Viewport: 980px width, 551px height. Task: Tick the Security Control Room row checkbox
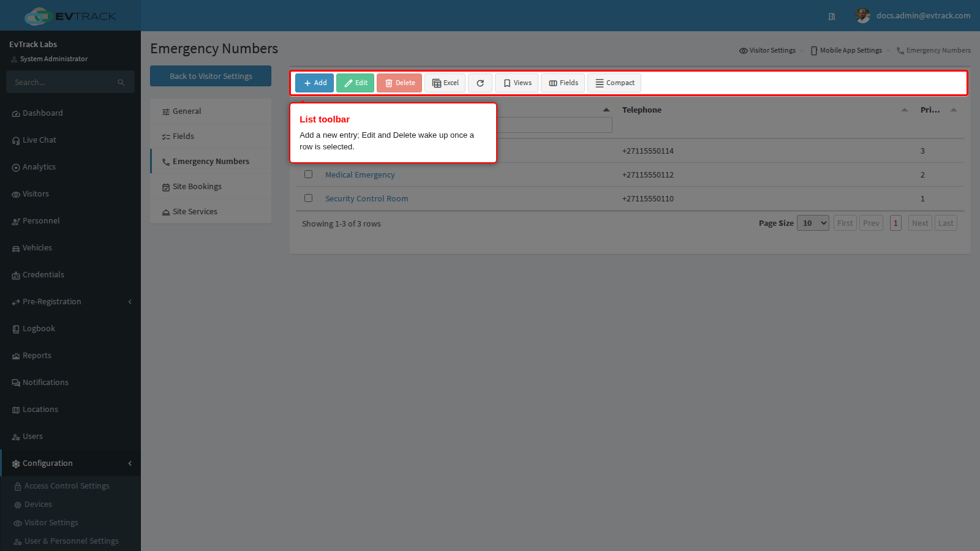(x=309, y=198)
